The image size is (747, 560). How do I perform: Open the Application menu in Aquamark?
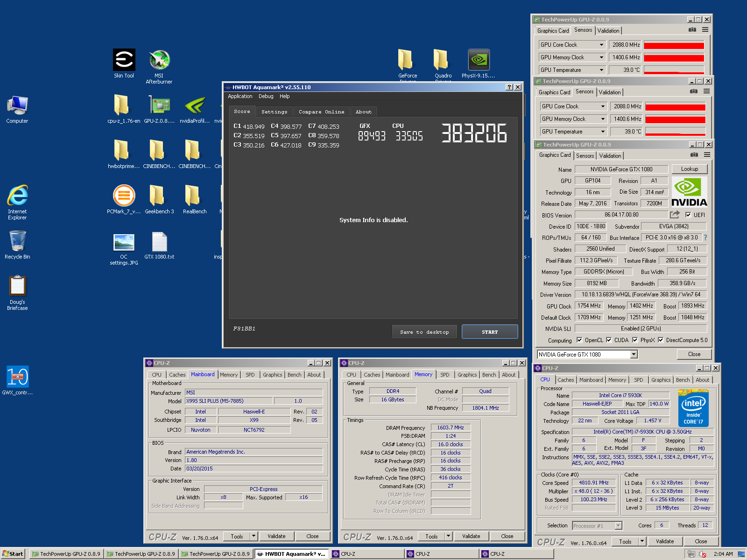point(240,96)
